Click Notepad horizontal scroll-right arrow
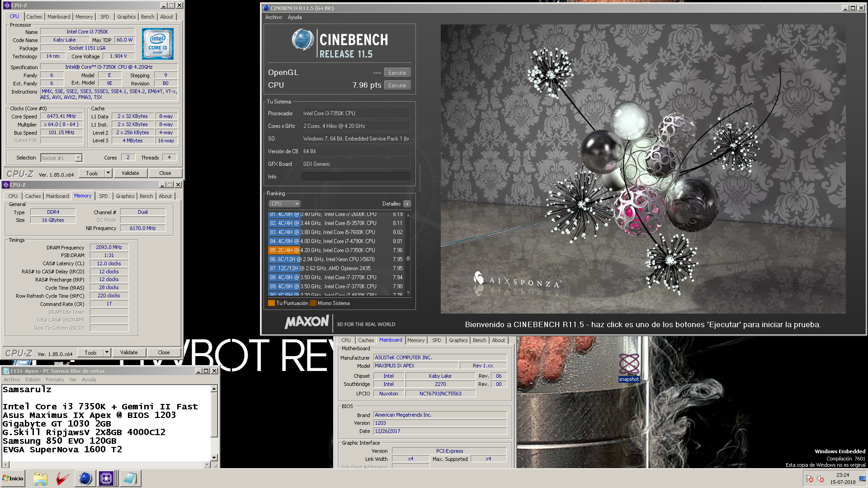 tap(207, 465)
